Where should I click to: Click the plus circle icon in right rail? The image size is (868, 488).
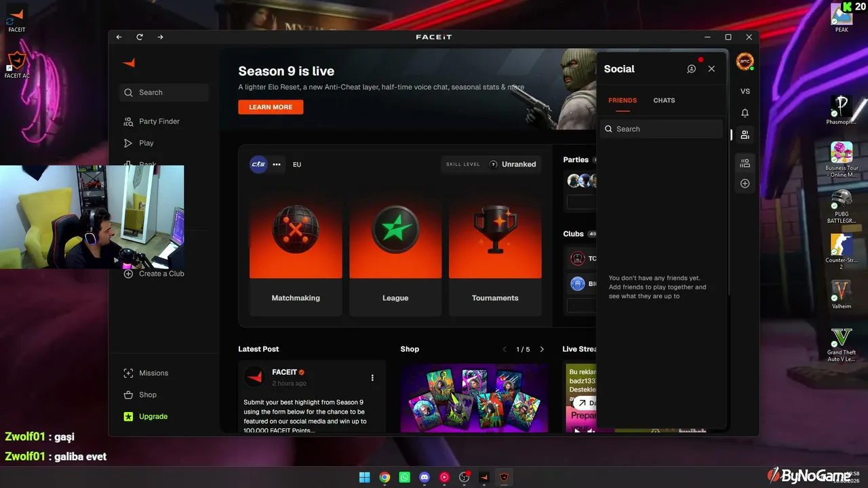pos(745,184)
